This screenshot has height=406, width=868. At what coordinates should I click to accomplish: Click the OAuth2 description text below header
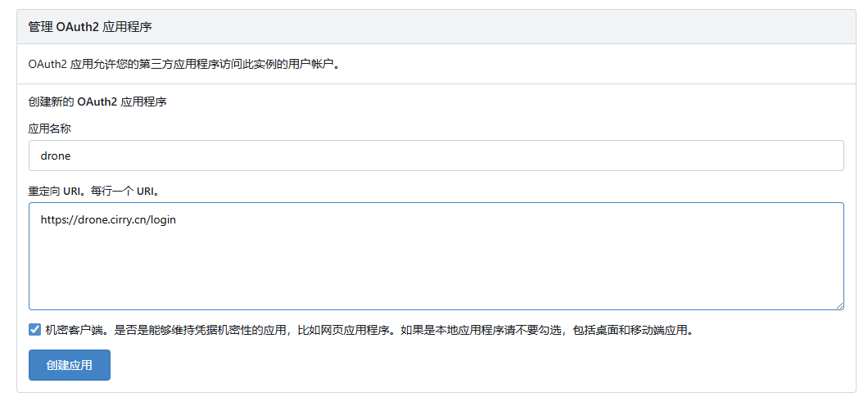click(x=183, y=64)
